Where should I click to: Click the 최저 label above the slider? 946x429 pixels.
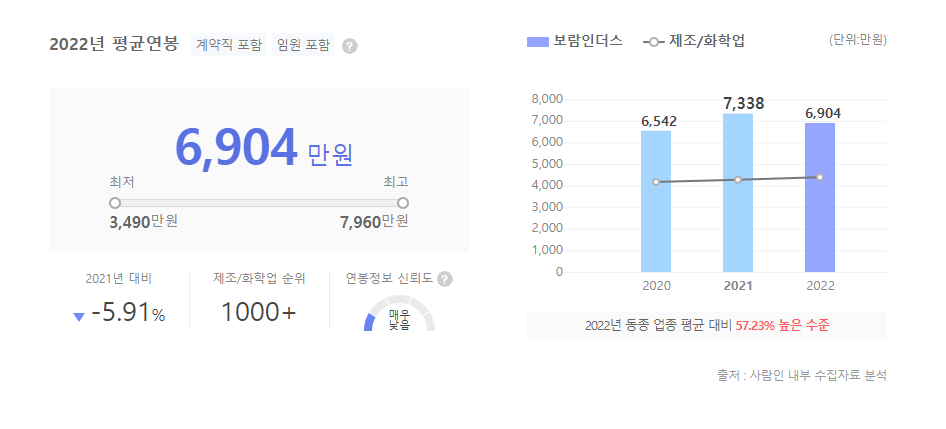(122, 182)
